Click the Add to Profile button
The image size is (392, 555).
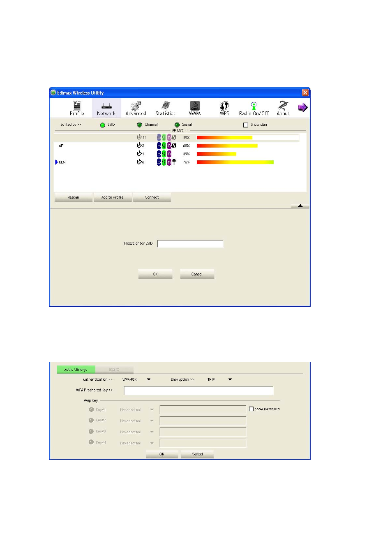click(x=113, y=197)
